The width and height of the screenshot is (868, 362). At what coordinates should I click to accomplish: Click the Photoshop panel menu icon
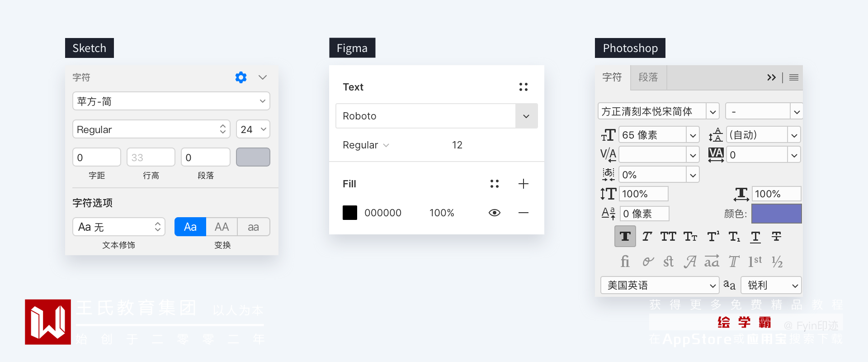pos(794,77)
